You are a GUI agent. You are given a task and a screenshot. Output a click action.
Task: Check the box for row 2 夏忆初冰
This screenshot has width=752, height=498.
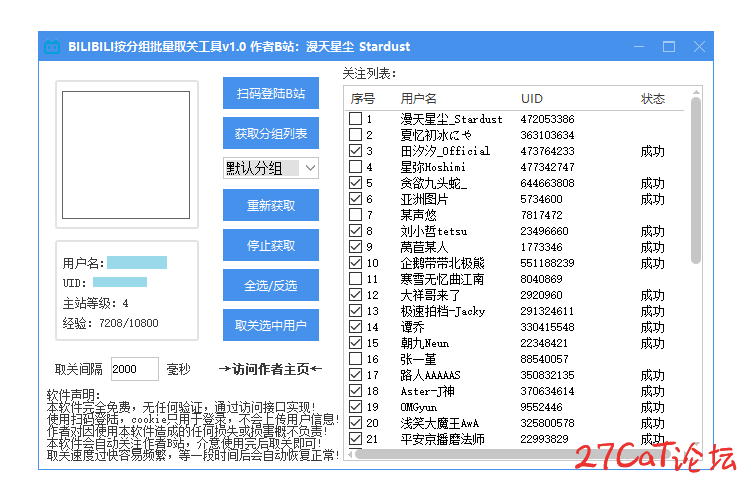pyautogui.click(x=355, y=134)
